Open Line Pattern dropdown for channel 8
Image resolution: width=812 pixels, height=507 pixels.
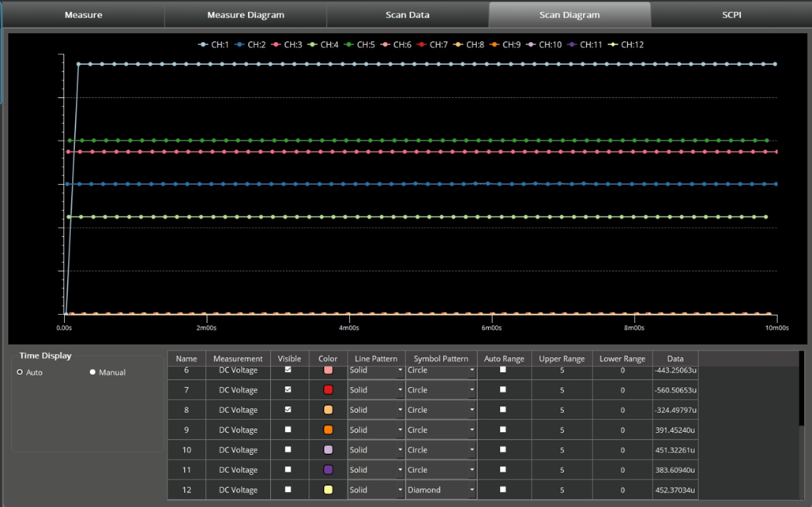click(x=375, y=410)
